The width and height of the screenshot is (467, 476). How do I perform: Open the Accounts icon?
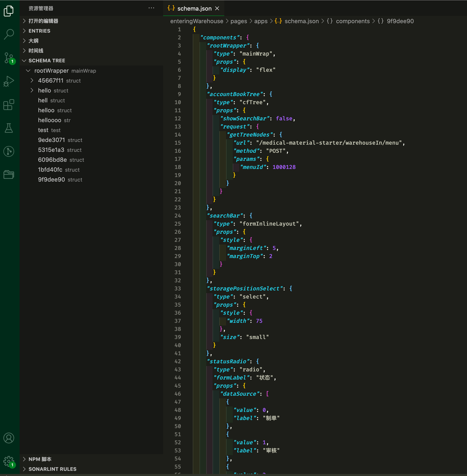click(9, 438)
